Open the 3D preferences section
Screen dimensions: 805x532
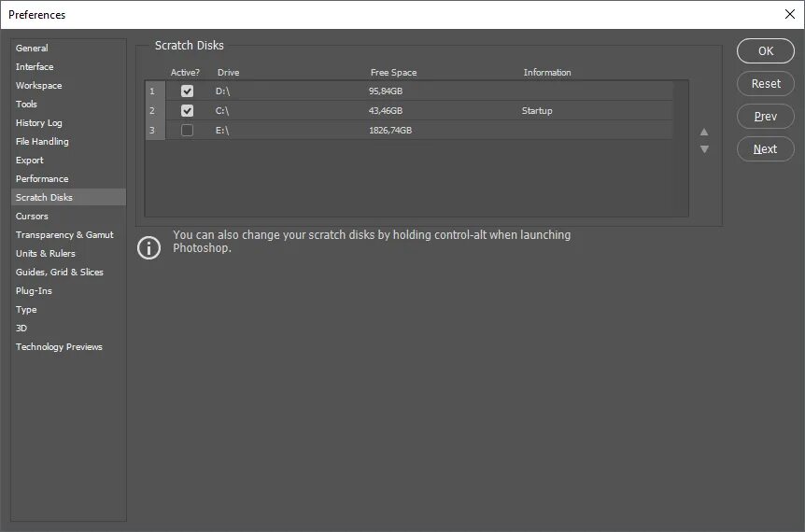coord(21,328)
